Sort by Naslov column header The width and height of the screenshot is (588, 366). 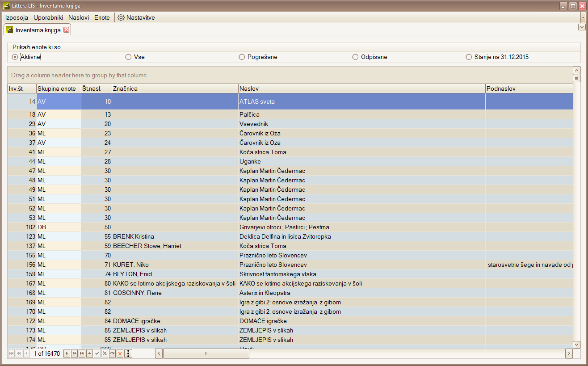pyautogui.click(x=362, y=88)
